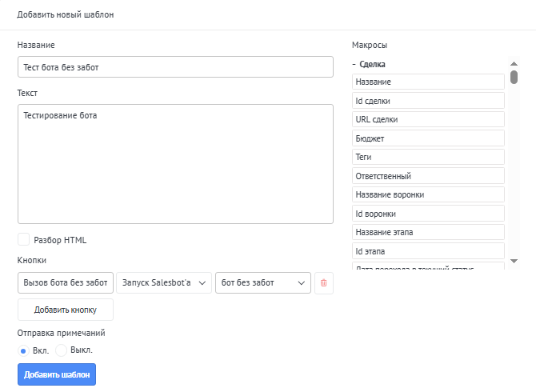
Task: Delete the button row with trash icon
Action: click(323, 283)
